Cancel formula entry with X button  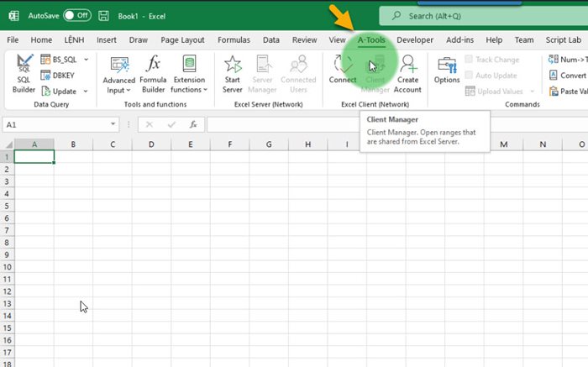pyautogui.click(x=150, y=124)
